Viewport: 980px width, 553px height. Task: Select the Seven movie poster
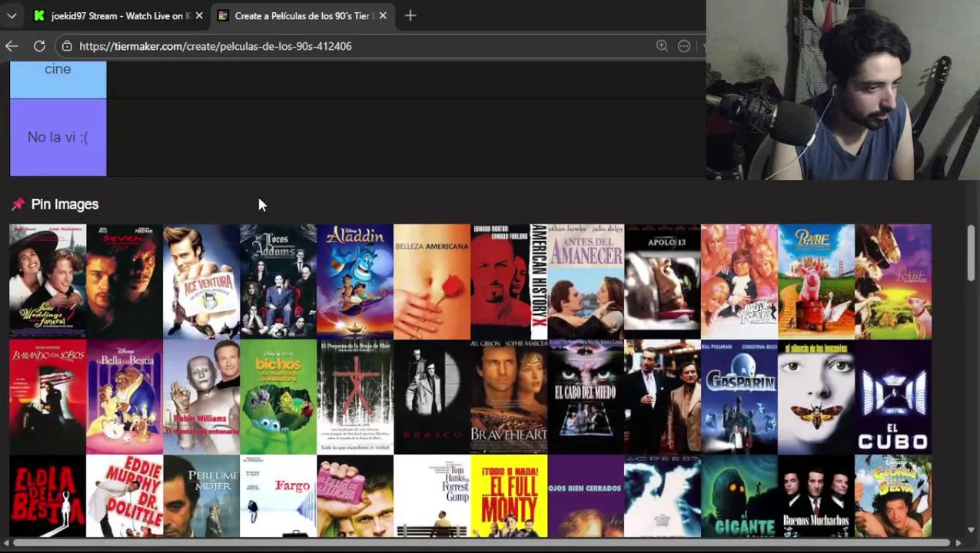coord(125,281)
